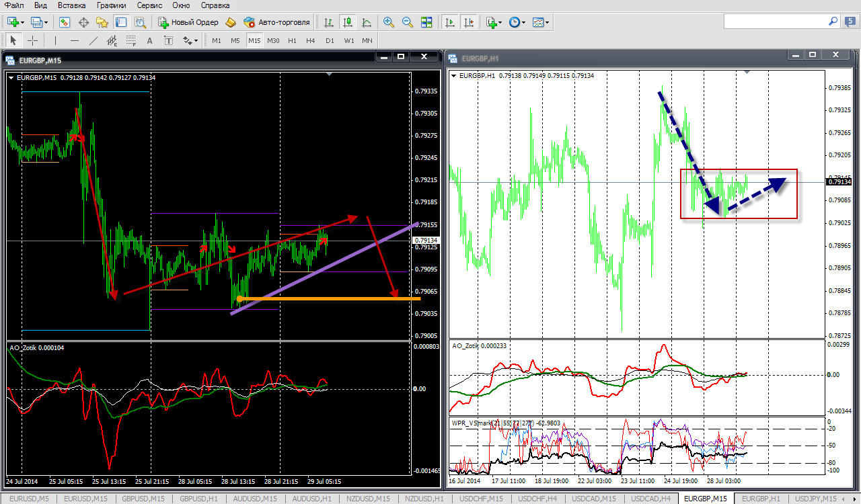Click the Авто-торговля button
861x504 pixels.
click(277, 22)
